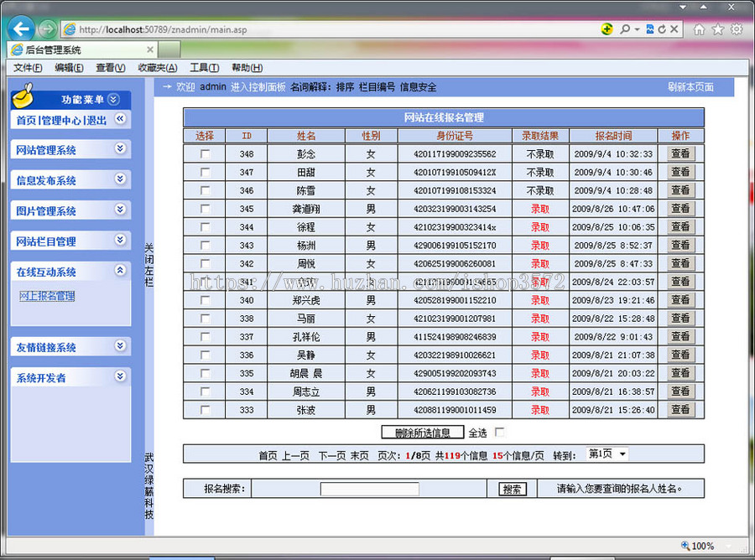The height and width of the screenshot is (560, 755).
Task: Open the browser Home icon
Action: [699, 30]
